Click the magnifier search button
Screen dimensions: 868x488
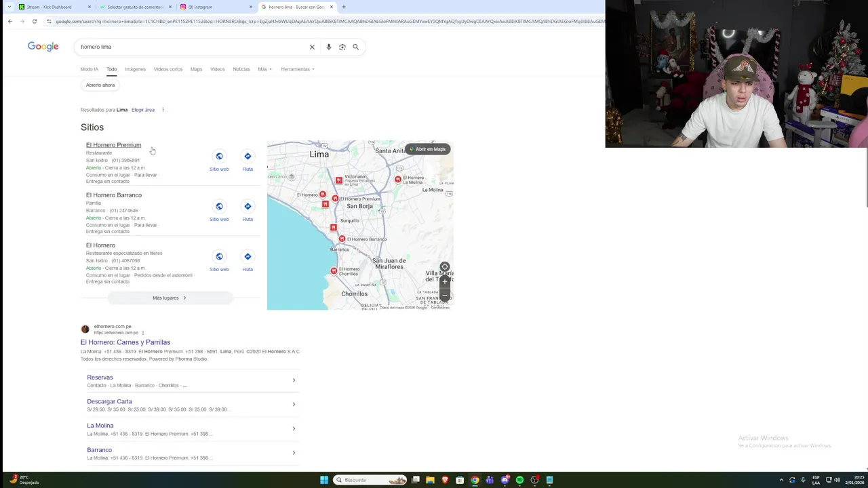[355, 47]
